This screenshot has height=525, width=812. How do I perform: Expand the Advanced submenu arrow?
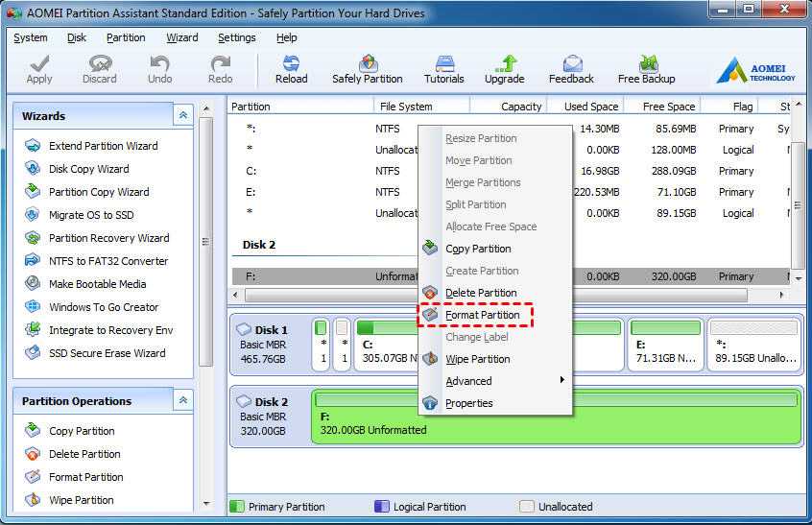561,380
